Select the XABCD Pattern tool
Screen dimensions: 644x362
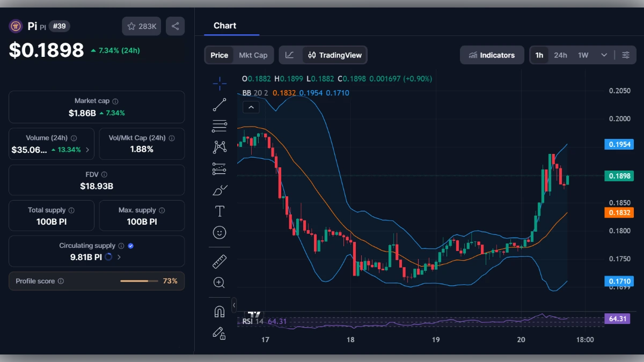[x=219, y=146]
